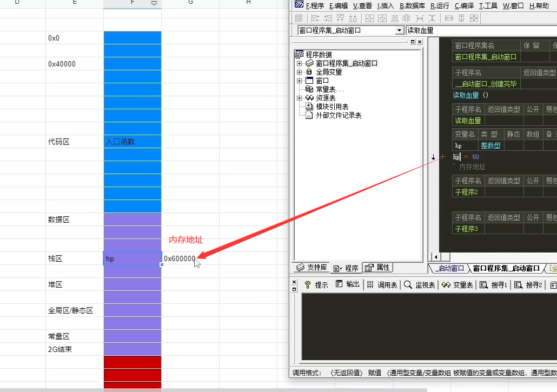Switch to the _启动窗口 editor tab
This screenshot has height=392, width=557.
tap(449, 268)
